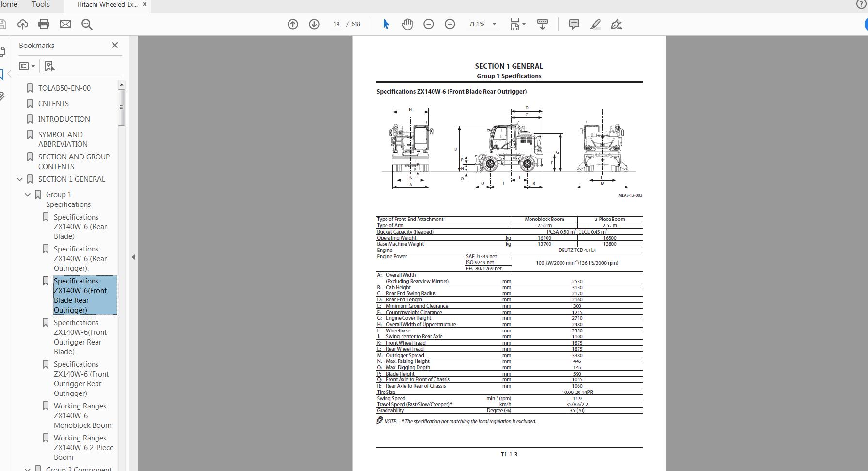The image size is (868, 471).
Task: Open attachments paperclip sidebar icon
Action: tap(2, 96)
